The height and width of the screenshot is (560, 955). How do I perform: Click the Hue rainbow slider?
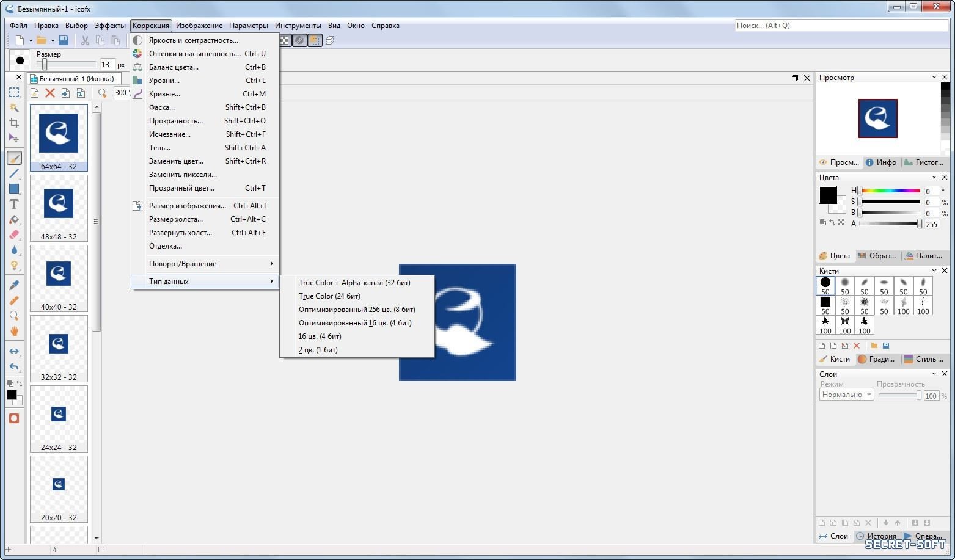point(890,191)
